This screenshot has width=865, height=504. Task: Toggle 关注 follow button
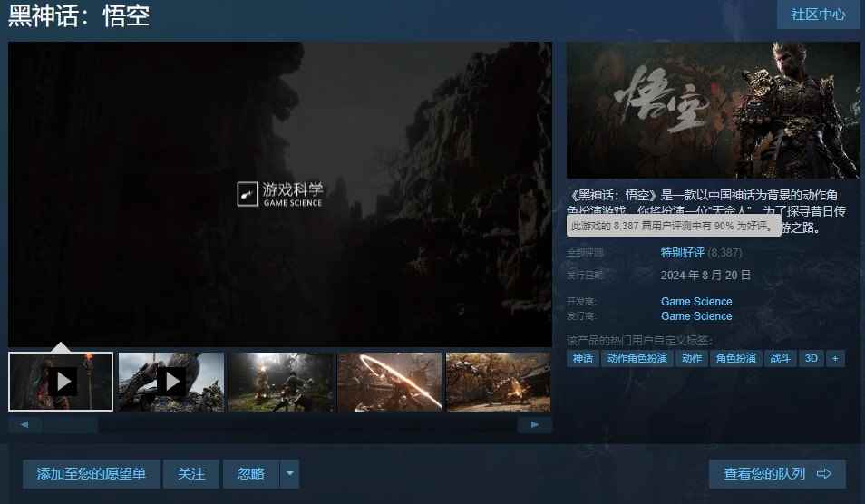pos(191,473)
